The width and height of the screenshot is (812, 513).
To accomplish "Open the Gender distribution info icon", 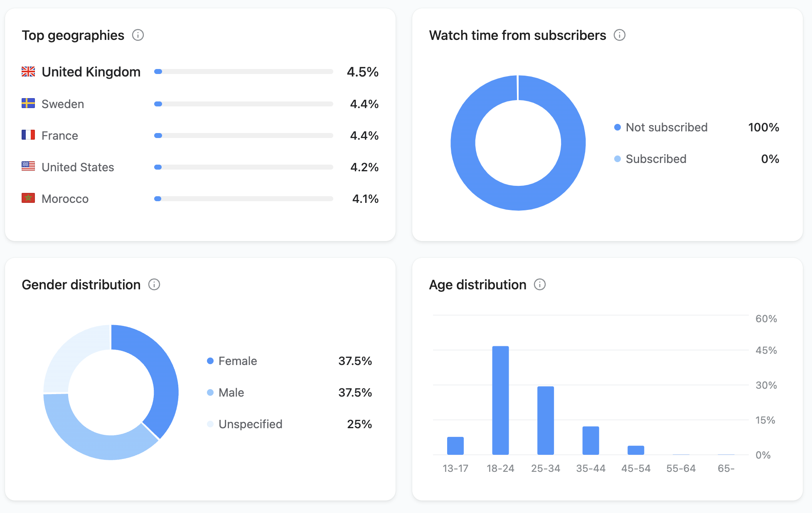I will pyautogui.click(x=154, y=285).
